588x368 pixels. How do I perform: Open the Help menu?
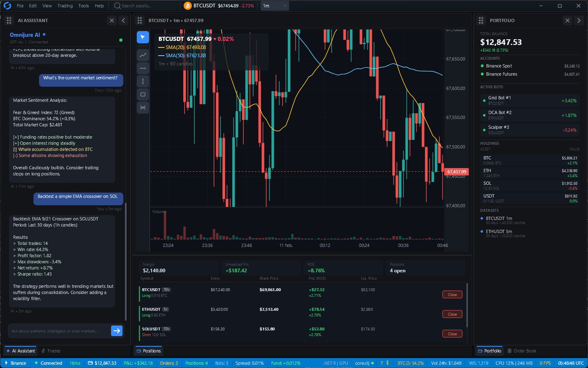[99, 6]
